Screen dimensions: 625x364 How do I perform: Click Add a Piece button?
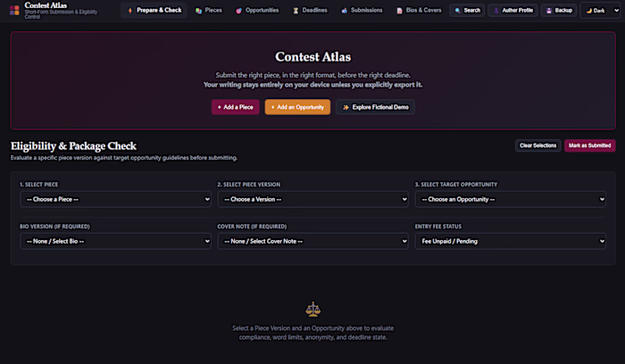pyautogui.click(x=235, y=107)
